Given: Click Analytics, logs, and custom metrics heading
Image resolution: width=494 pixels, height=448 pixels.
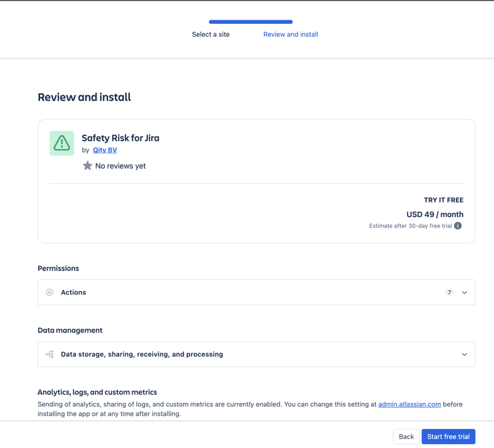Looking at the screenshot, I should (x=97, y=392).
